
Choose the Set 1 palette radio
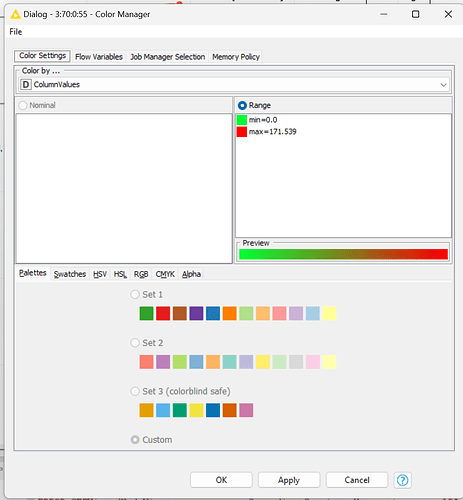[135, 294]
